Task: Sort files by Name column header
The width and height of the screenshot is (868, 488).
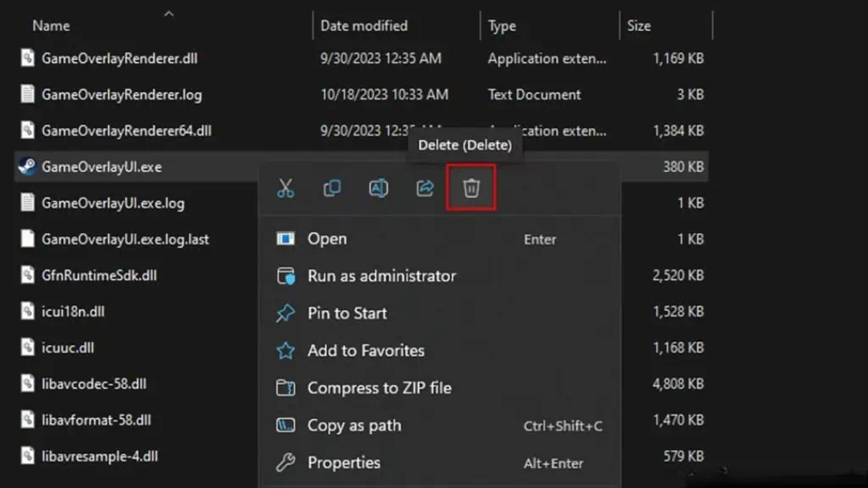Action: [51, 26]
